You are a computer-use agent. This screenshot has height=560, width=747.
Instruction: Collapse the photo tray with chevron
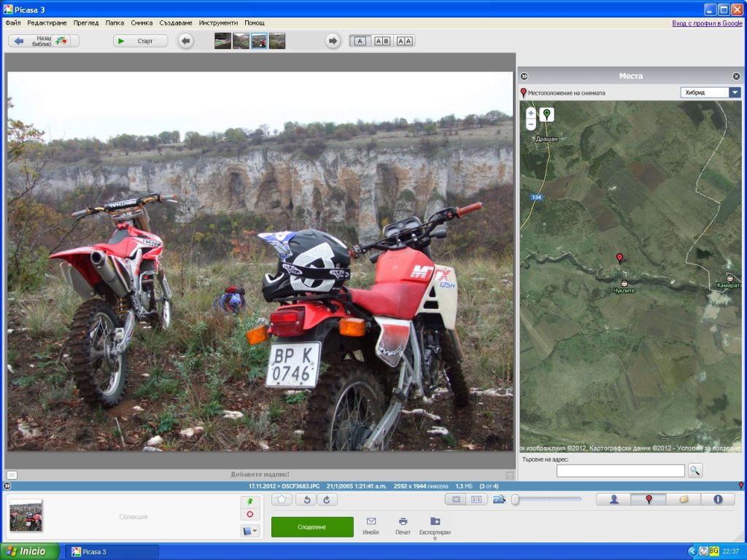(x=7, y=486)
